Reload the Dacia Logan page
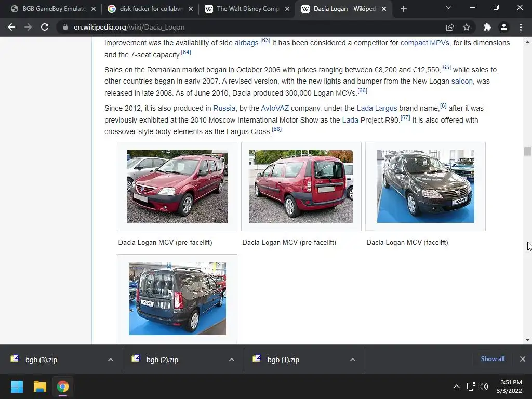Image resolution: width=532 pixels, height=399 pixels. [x=45, y=27]
